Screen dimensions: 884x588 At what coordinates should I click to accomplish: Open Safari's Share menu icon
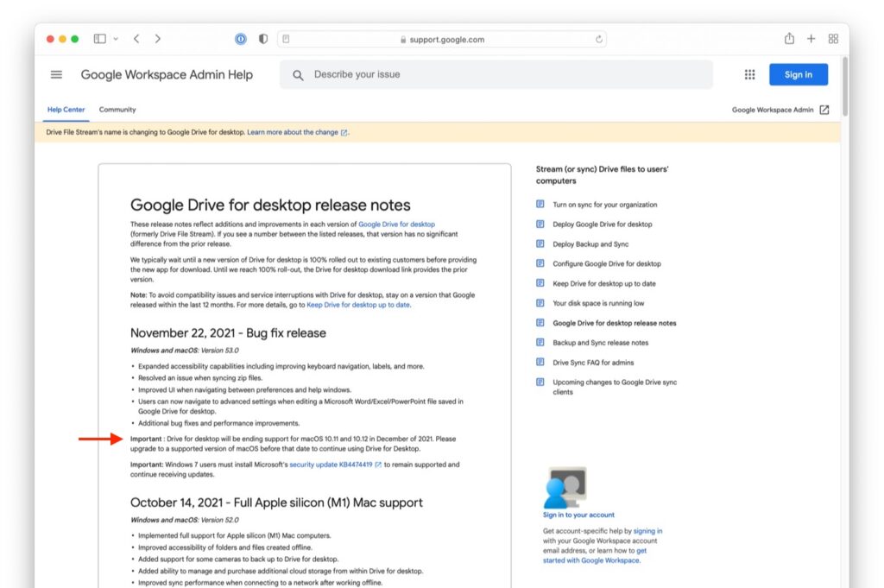click(788, 38)
